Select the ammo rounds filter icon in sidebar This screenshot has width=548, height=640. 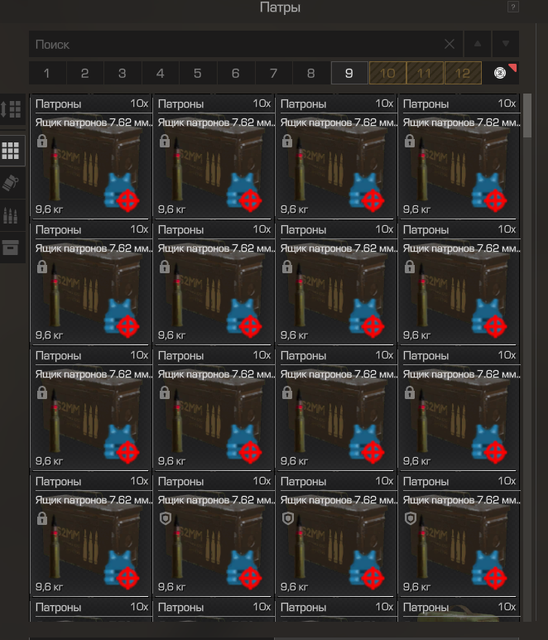point(10,216)
